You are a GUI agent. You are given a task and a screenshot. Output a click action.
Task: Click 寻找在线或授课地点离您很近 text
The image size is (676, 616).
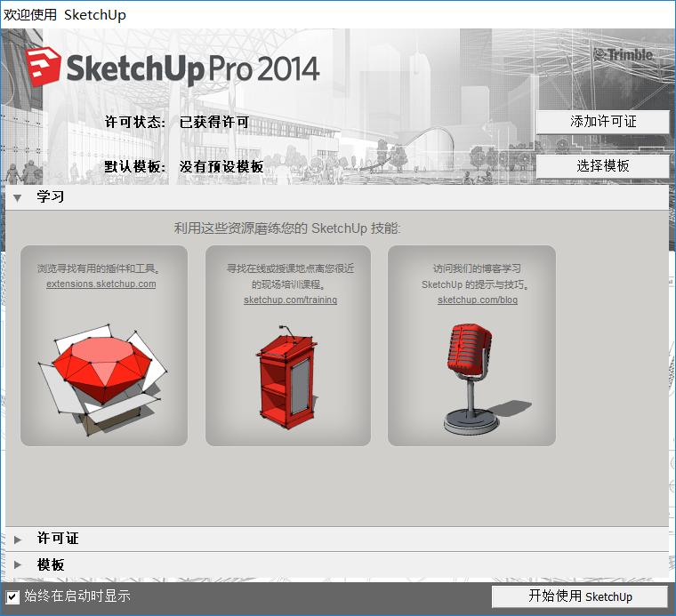tap(291, 268)
